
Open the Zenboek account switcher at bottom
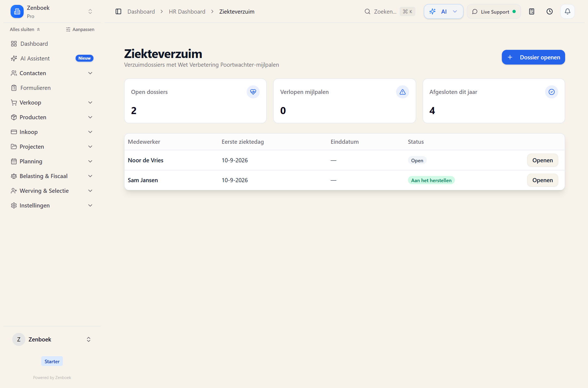52,340
